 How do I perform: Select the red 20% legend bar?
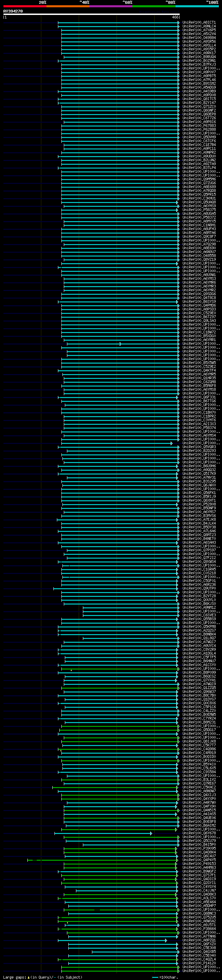click(25, 6)
